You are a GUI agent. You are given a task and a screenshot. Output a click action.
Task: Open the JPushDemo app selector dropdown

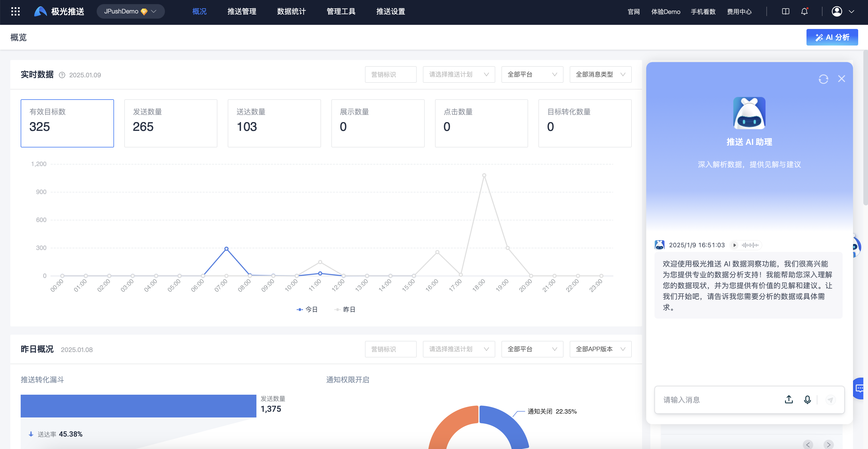(x=130, y=11)
